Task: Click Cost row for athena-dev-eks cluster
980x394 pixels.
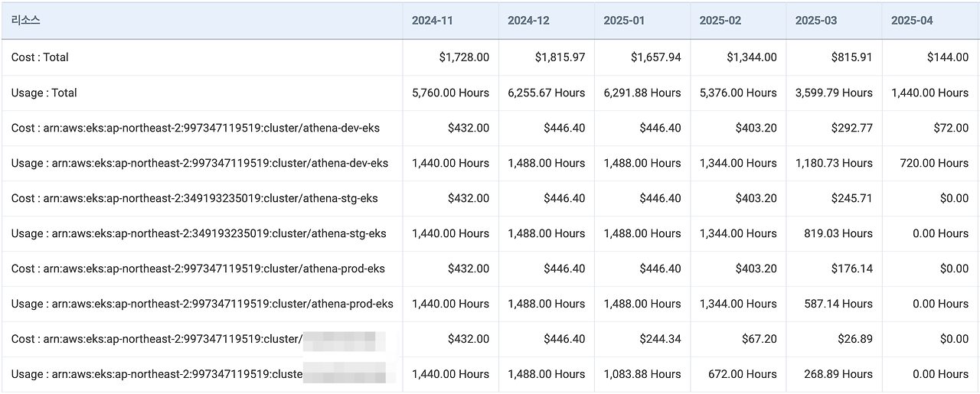Action: pos(490,128)
